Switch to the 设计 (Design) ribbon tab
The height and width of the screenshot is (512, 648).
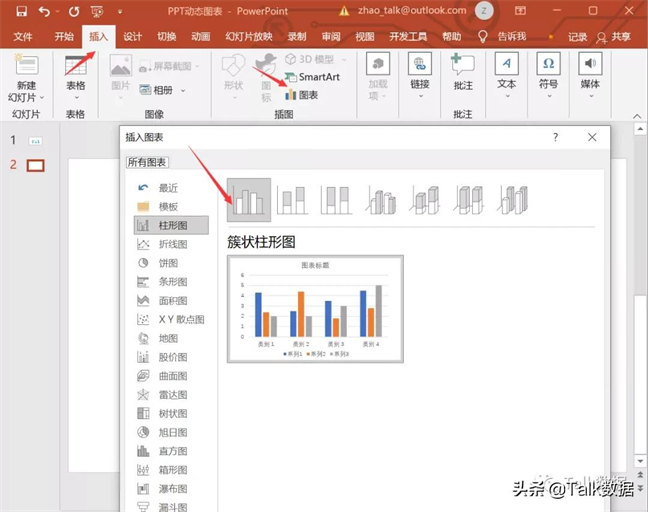(132, 37)
